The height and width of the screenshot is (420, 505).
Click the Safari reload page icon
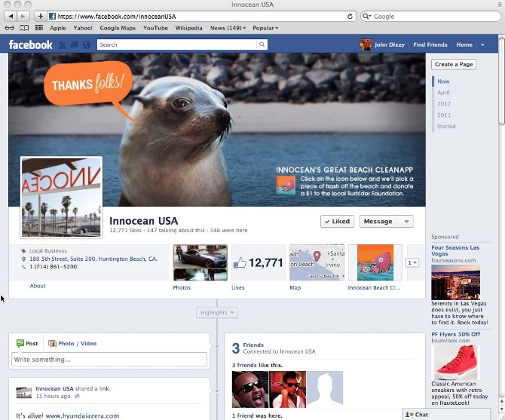[350, 17]
